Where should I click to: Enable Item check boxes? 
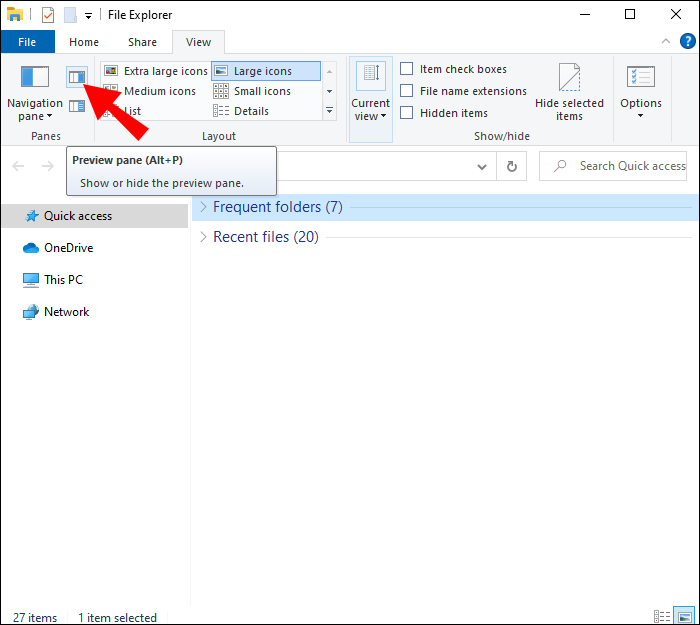click(406, 69)
